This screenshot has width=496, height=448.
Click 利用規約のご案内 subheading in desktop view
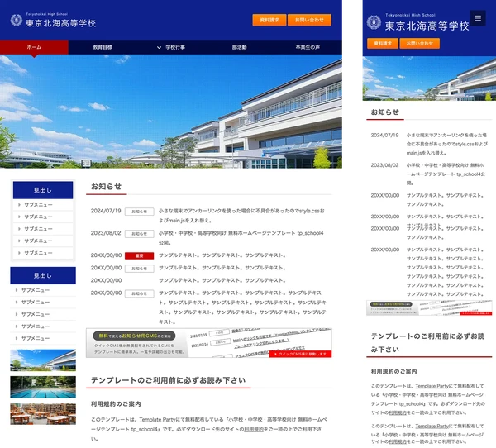[x=116, y=404]
